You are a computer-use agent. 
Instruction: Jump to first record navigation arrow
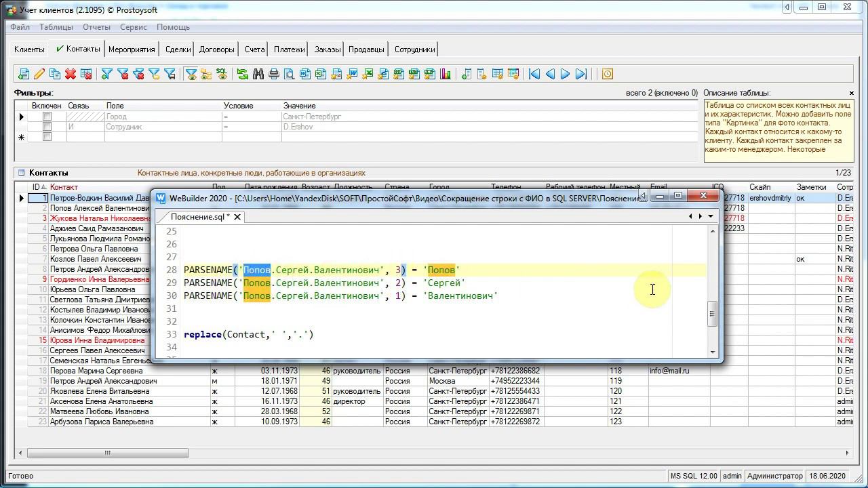534,74
